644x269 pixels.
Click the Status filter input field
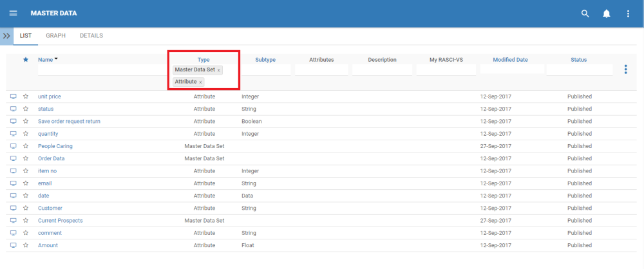click(580, 70)
